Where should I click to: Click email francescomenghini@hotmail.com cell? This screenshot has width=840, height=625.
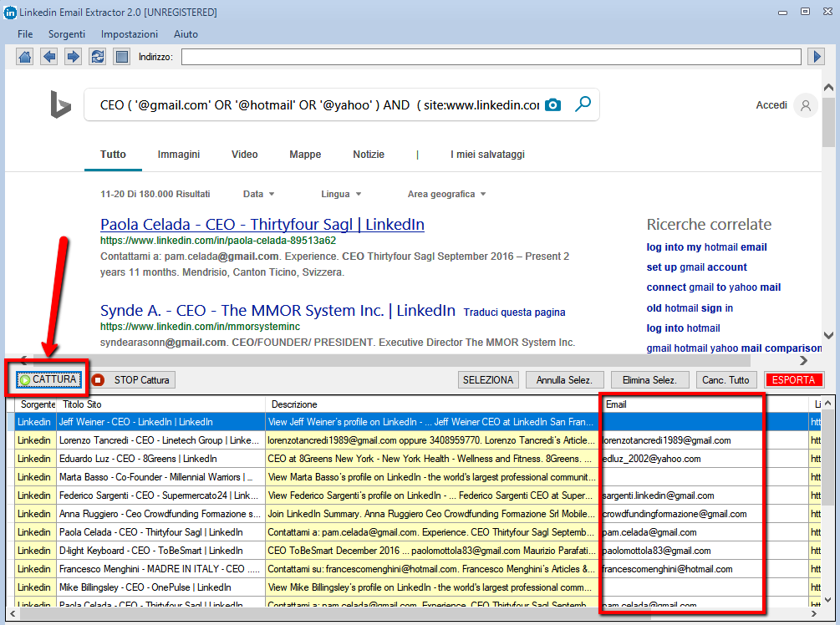point(705,569)
